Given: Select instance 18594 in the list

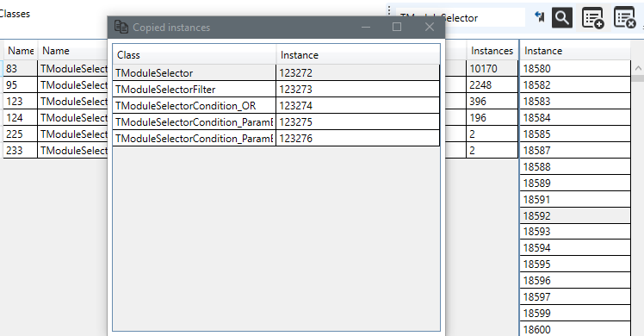Looking at the screenshot, I should pyautogui.click(x=575, y=248).
